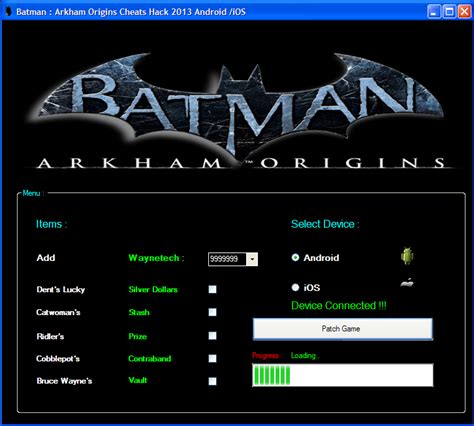Click the Dent's Lucky label
The height and width of the screenshot is (426, 474).
click(61, 290)
